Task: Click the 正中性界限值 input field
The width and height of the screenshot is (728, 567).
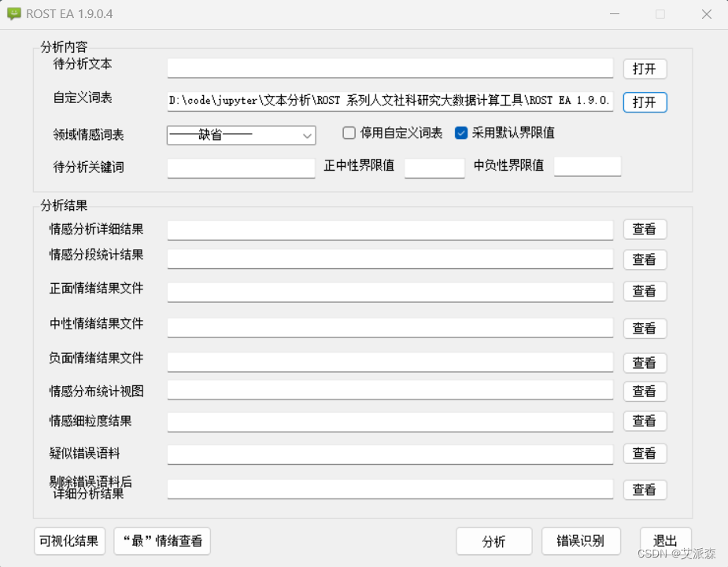Action: tap(434, 168)
